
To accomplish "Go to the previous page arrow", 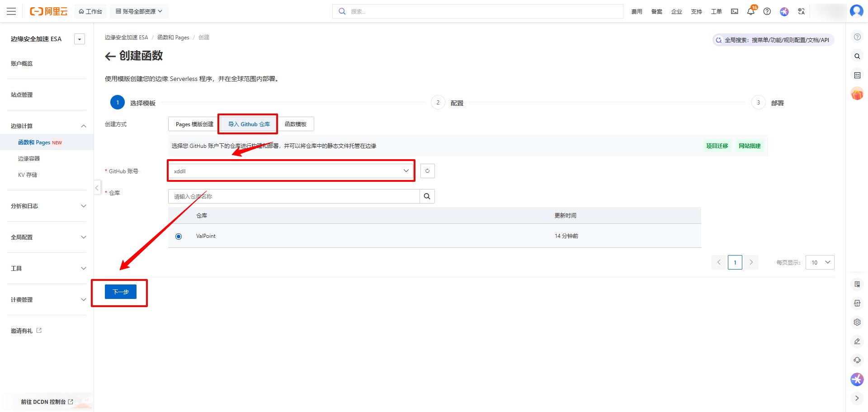I will point(719,262).
